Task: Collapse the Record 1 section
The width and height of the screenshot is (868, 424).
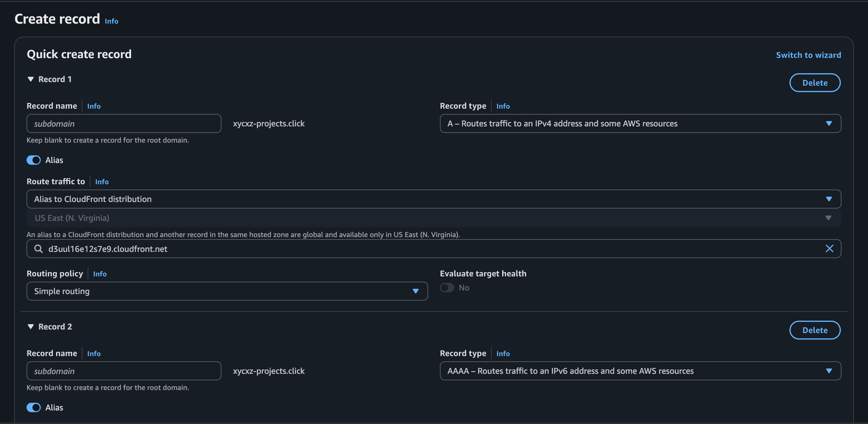Action: pyautogui.click(x=31, y=79)
